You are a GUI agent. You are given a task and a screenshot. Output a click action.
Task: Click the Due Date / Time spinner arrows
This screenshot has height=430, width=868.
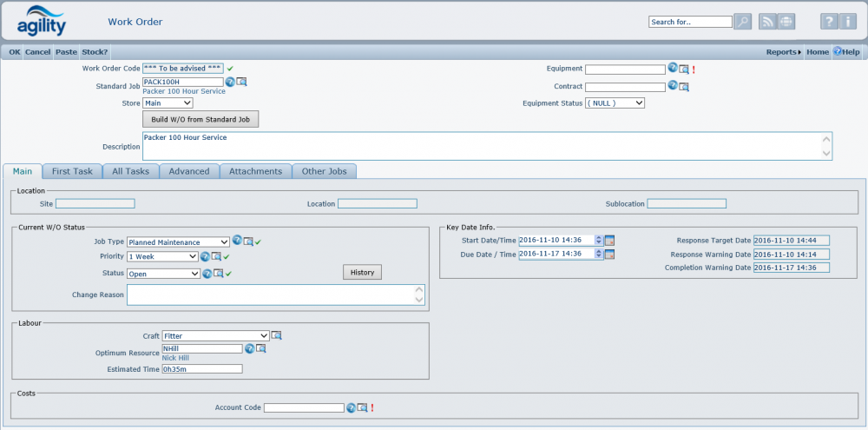pyautogui.click(x=598, y=255)
